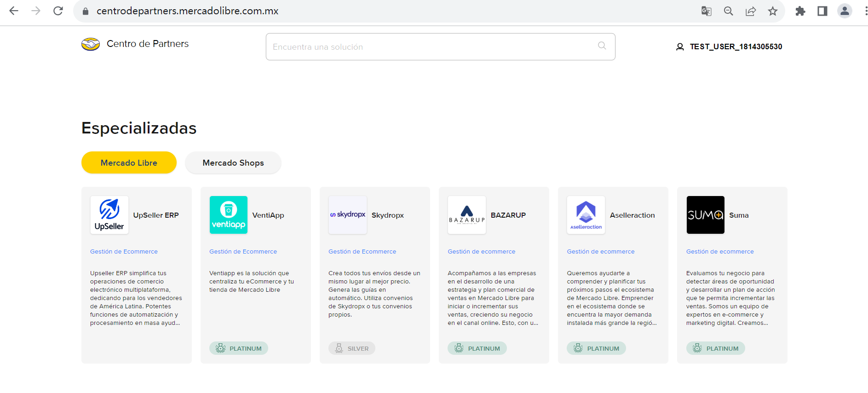868x393 pixels.
Task: Select the Mercado Libre tab
Action: click(x=129, y=162)
